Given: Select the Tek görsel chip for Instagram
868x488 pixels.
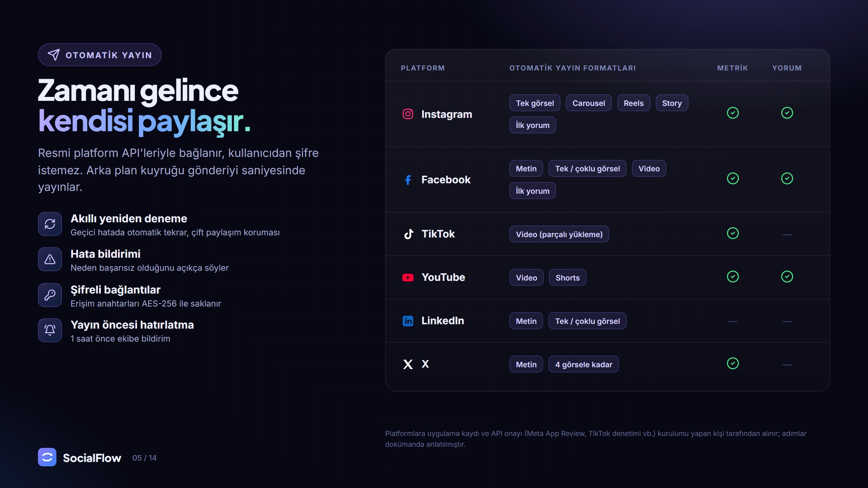Looking at the screenshot, I should pos(535,103).
